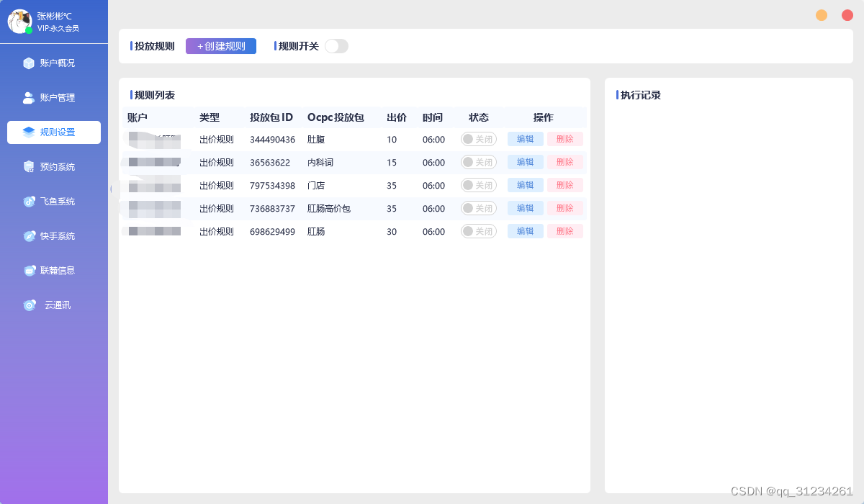Click the 云通讯 sidebar icon
The image size is (864, 504).
pos(29,305)
